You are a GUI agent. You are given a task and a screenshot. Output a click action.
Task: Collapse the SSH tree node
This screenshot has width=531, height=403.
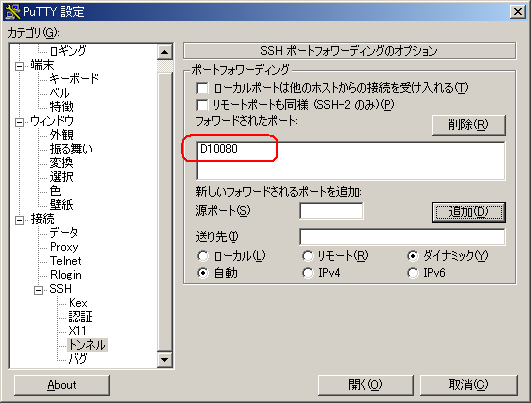click(x=39, y=290)
